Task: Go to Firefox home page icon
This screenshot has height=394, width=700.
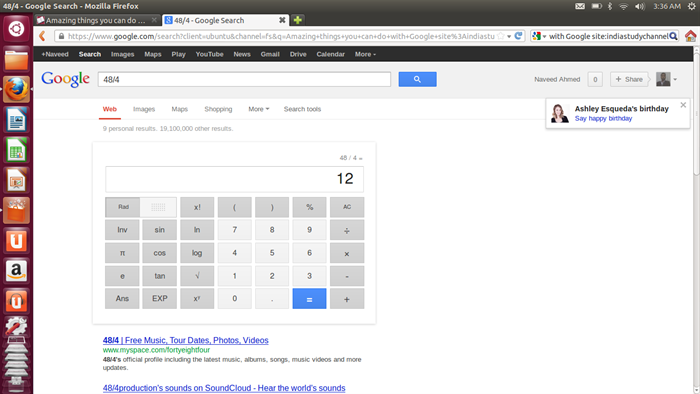Action: pos(690,36)
